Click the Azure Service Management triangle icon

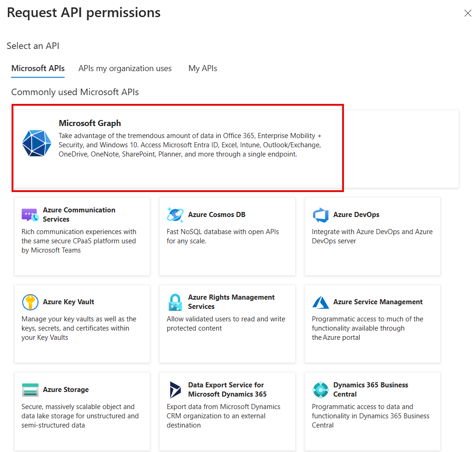click(x=320, y=302)
